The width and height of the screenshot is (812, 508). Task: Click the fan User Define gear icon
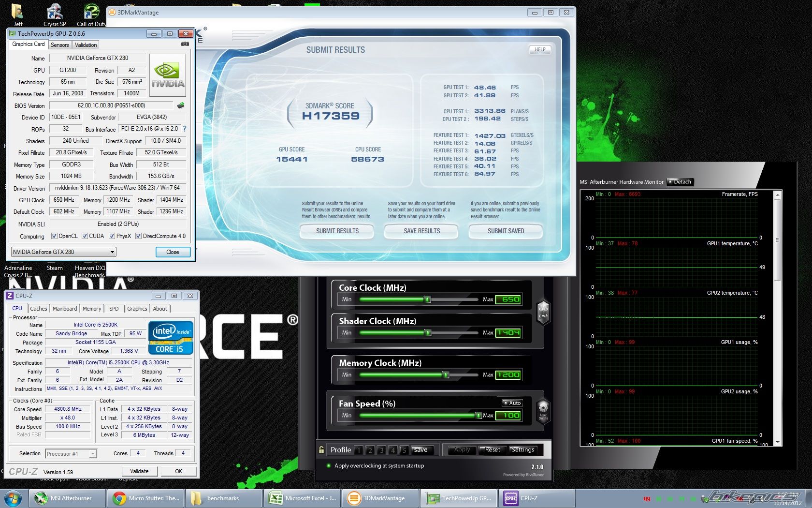[543, 409]
